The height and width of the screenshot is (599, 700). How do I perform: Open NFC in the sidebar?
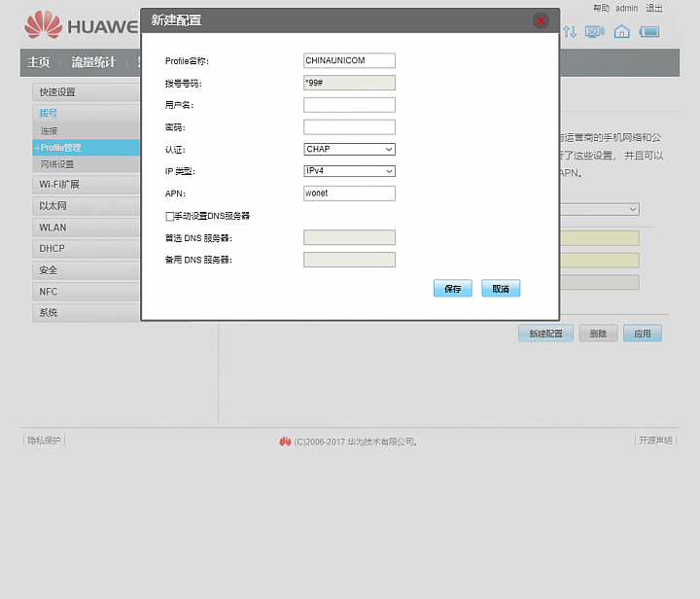pos(87,292)
